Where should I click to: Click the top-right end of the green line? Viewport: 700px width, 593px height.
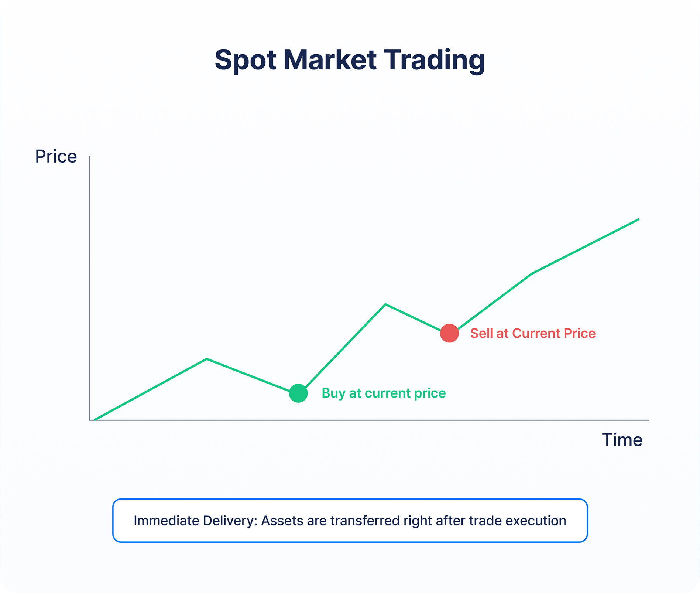638,220
